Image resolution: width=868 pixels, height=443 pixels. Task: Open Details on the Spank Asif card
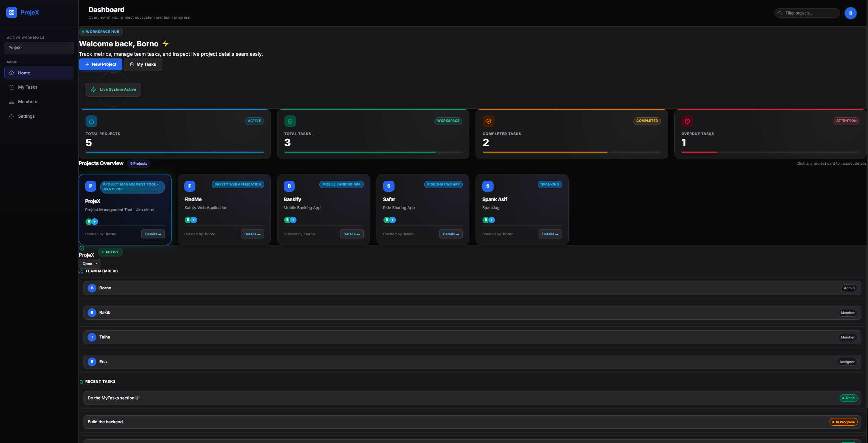[x=550, y=234]
